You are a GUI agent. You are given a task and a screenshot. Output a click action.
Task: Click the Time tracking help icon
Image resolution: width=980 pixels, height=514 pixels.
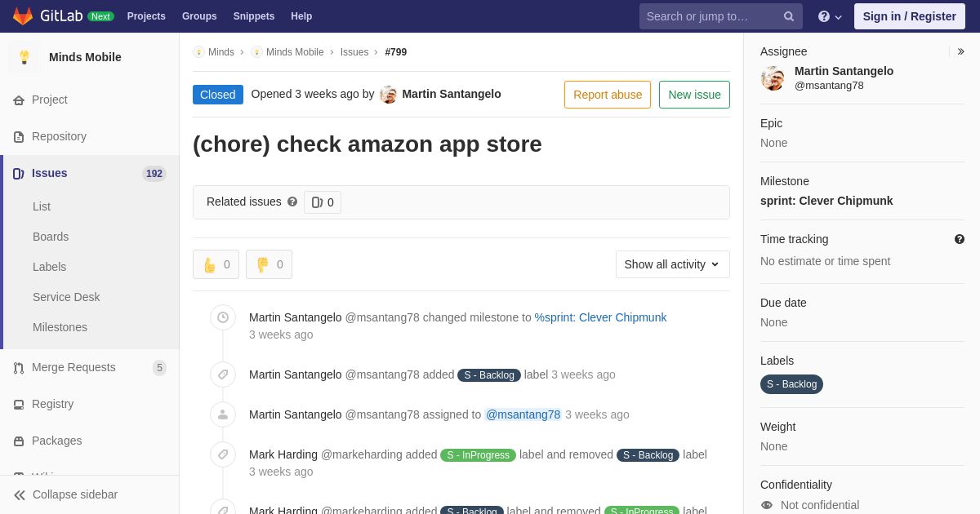[x=960, y=239]
